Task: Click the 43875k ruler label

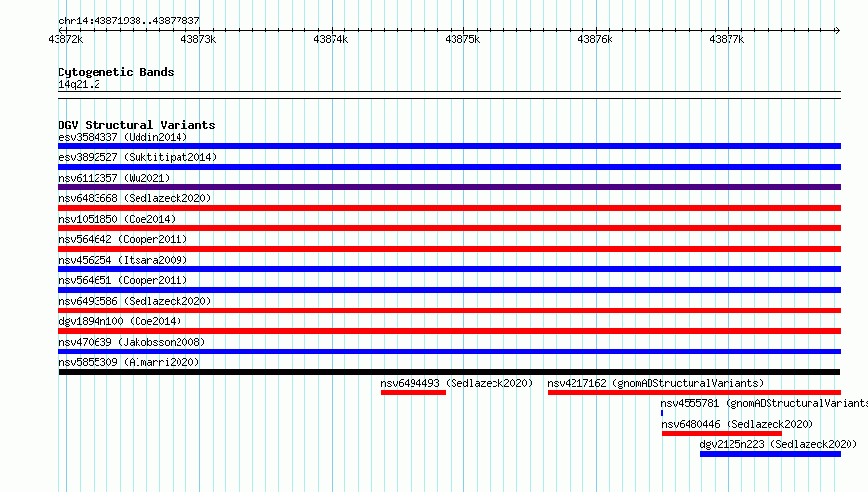Action: pos(462,39)
